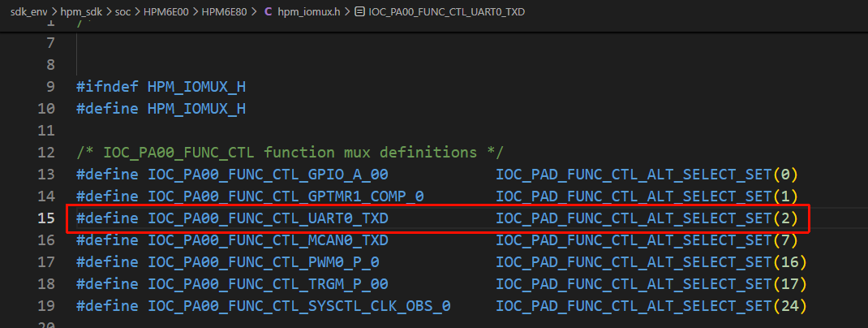
Task: Click IOC_PA00_FUNC_CTL_PWM0_P_0 macro name
Action: pyautogui.click(x=264, y=262)
